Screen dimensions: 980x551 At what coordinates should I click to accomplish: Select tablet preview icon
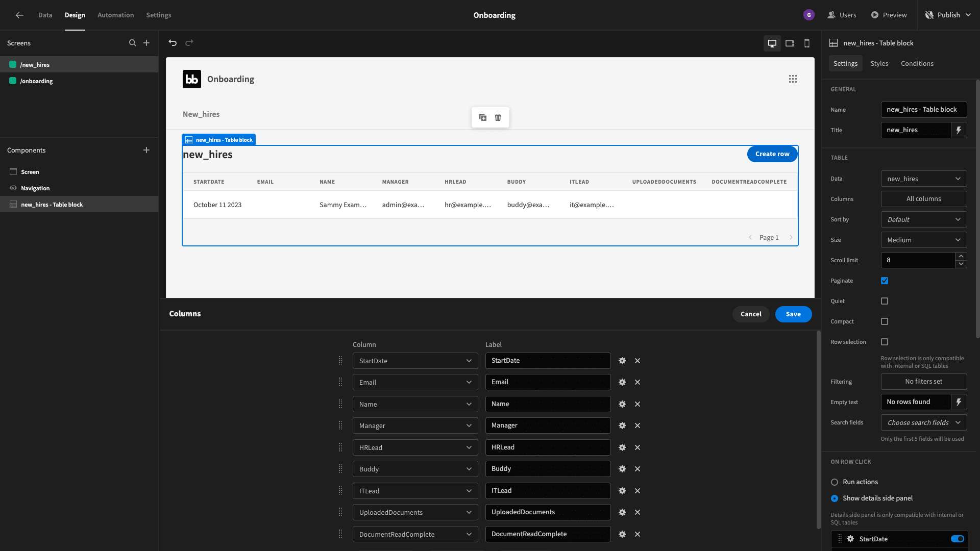pyautogui.click(x=790, y=43)
